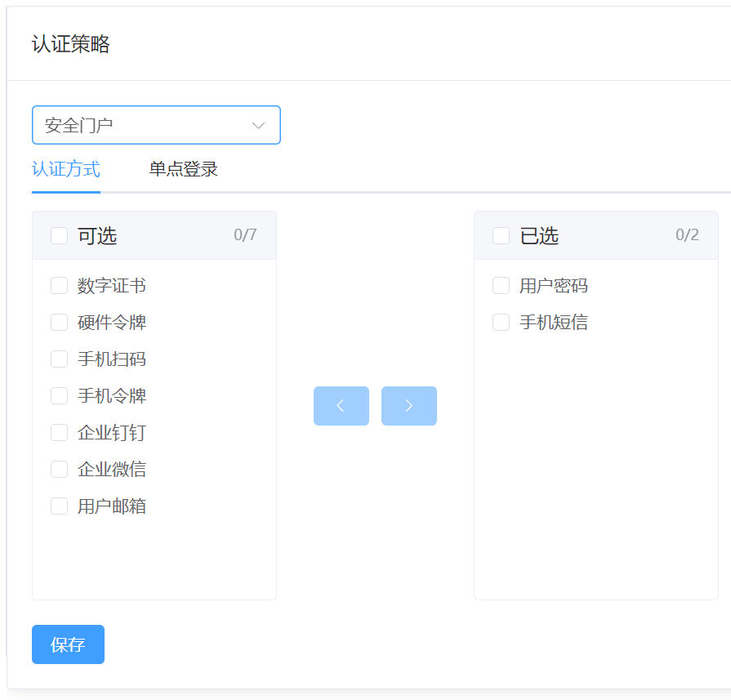Check the 硬件令牌 checkbox

(x=58, y=322)
